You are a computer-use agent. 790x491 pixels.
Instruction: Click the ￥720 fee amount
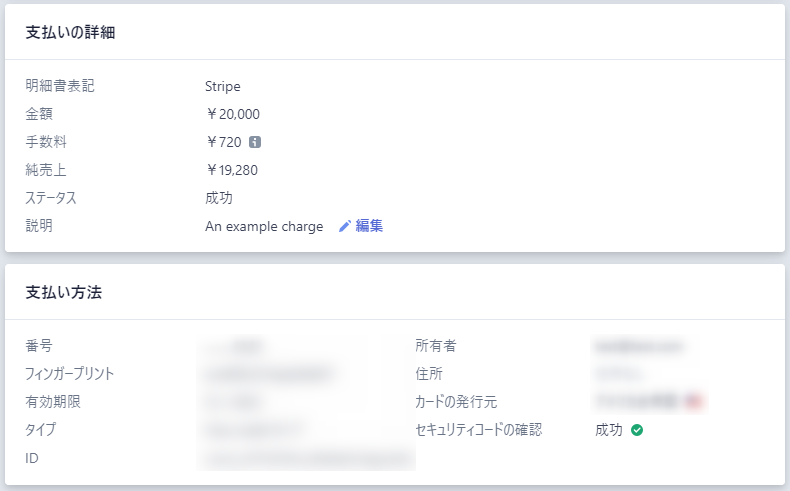pyautogui.click(x=223, y=142)
